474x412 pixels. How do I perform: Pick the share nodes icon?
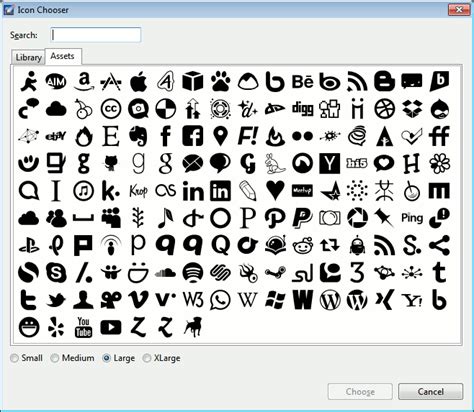point(439,245)
